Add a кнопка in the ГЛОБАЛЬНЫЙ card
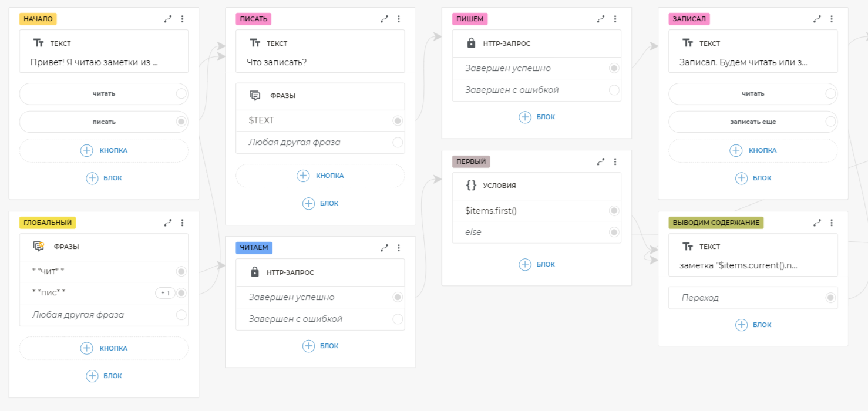The height and width of the screenshot is (411, 868). (x=104, y=348)
